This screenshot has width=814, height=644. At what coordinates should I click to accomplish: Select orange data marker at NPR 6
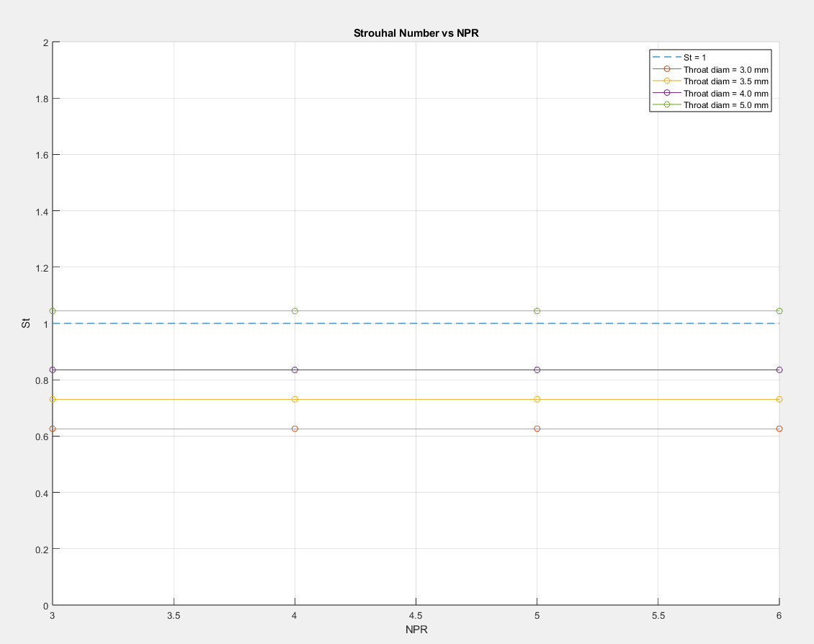pos(779,429)
